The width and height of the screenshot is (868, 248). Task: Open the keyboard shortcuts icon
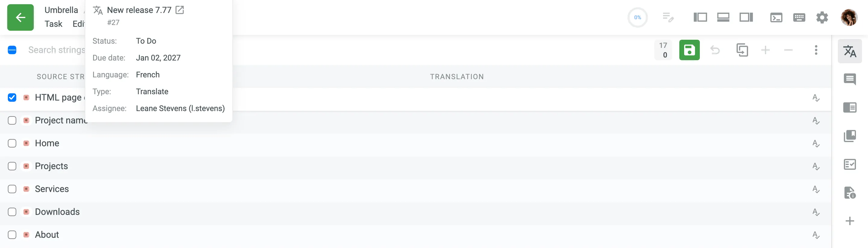[799, 17]
